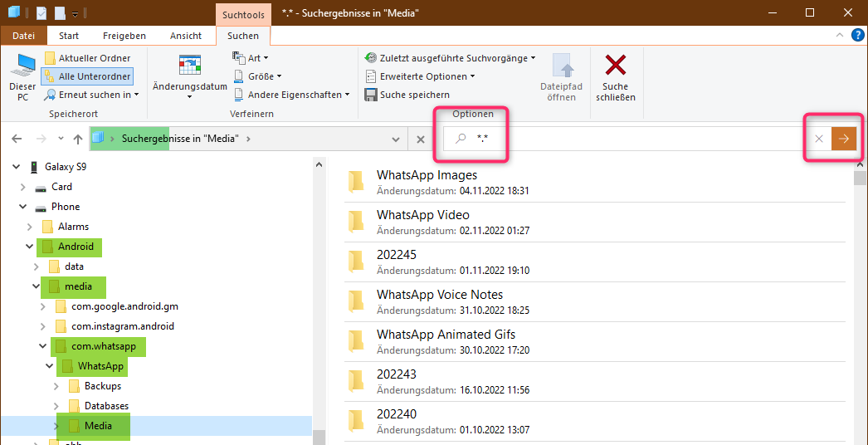The height and width of the screenshot is (445, 868).
Task: Select WhatsApp Images search result
Action: click(595, 182)
